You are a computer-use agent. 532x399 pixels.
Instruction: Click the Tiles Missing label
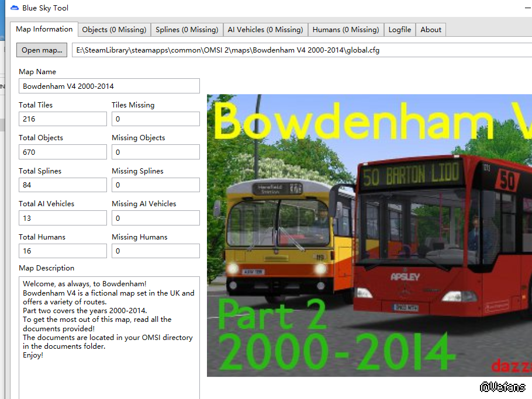coord(133,105)
